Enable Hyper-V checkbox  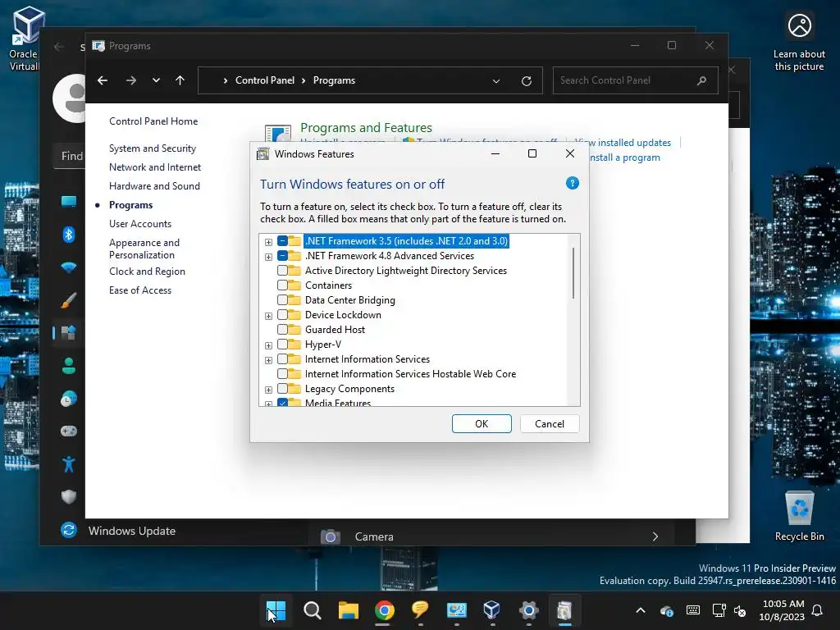pyautogui.click(x=282, y=345)
